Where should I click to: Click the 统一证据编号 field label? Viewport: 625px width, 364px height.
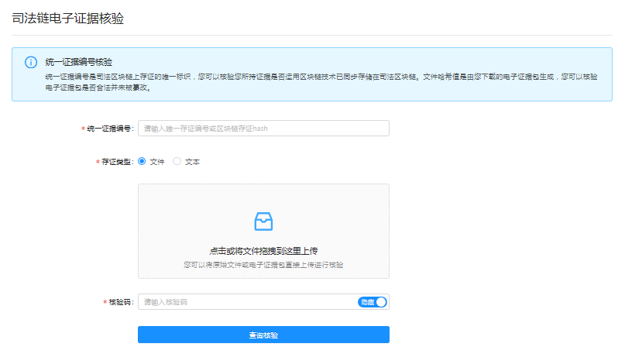tap(109, 129)
